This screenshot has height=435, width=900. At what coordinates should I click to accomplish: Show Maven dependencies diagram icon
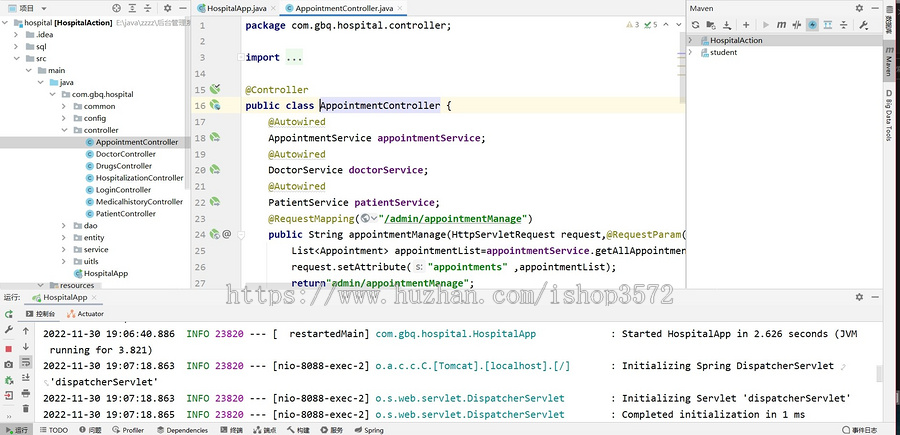click(828, 25)
